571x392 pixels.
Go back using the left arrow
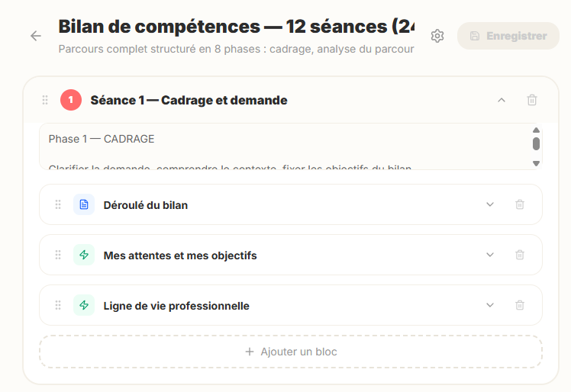[36, 36]
